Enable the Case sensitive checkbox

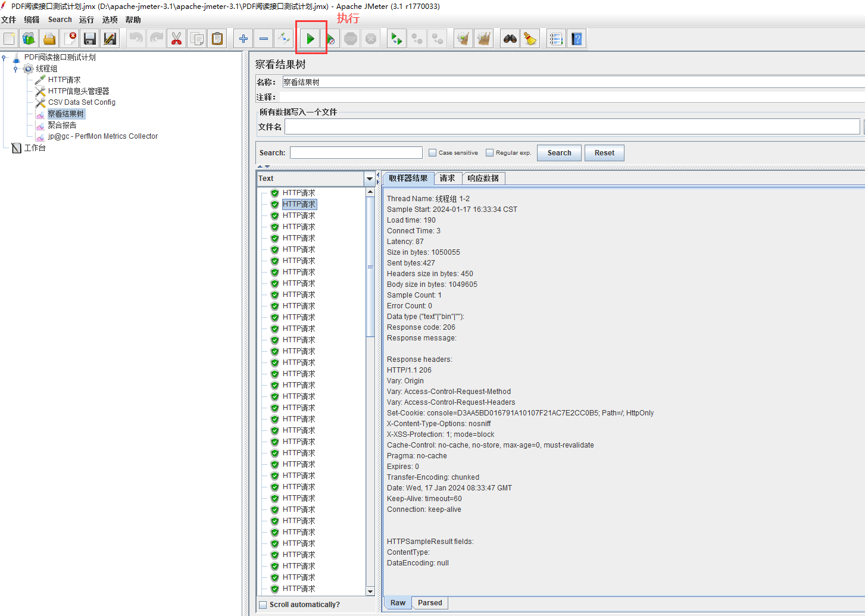[x=433, y=153]
